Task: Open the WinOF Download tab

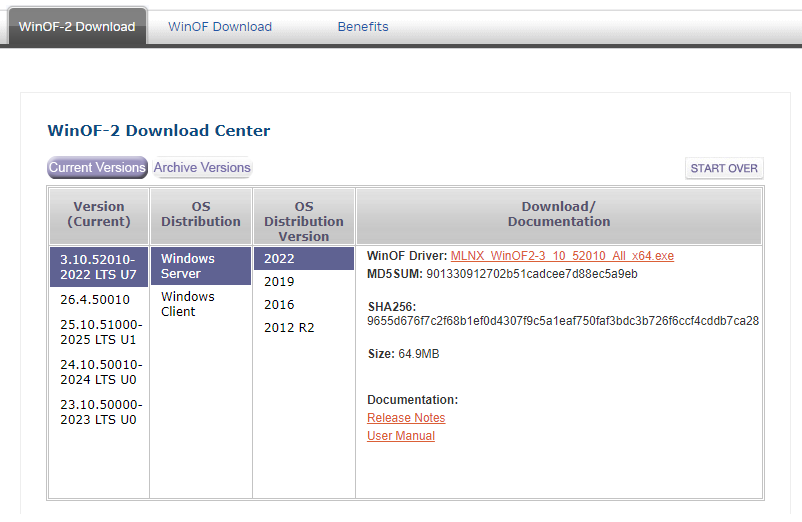Action: 220,27
